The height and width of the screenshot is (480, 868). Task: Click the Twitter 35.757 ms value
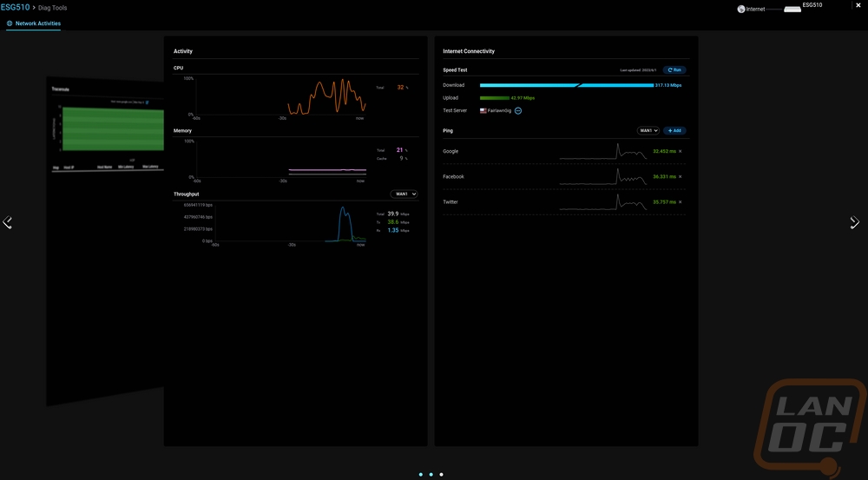664,202
